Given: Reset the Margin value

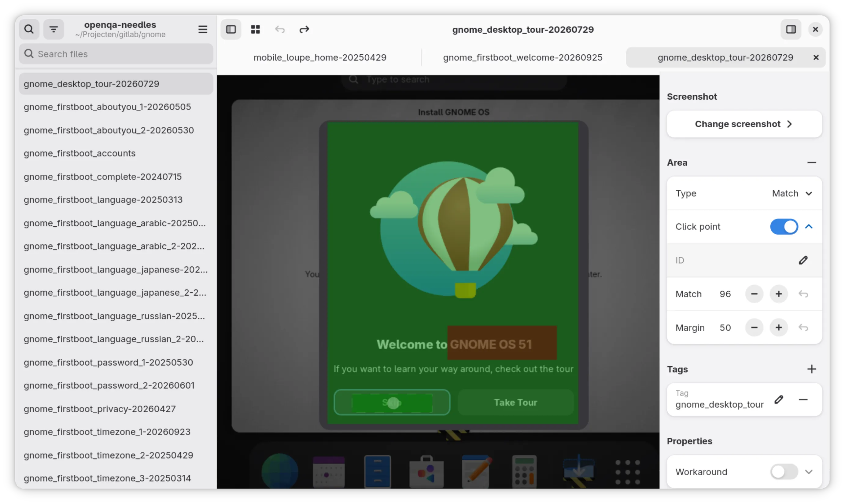Looking at the screenshot, I should [x=803, y=327].
